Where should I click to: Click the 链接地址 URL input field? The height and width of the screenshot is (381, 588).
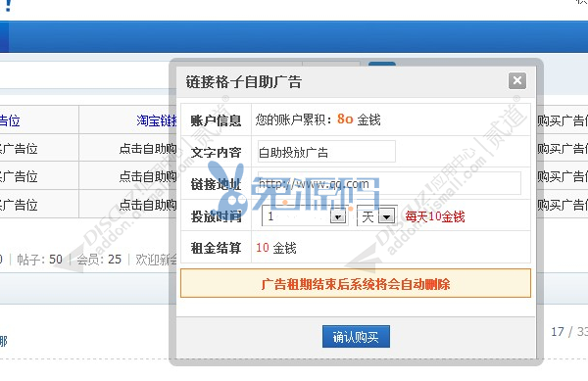click(x=389, y=183)
